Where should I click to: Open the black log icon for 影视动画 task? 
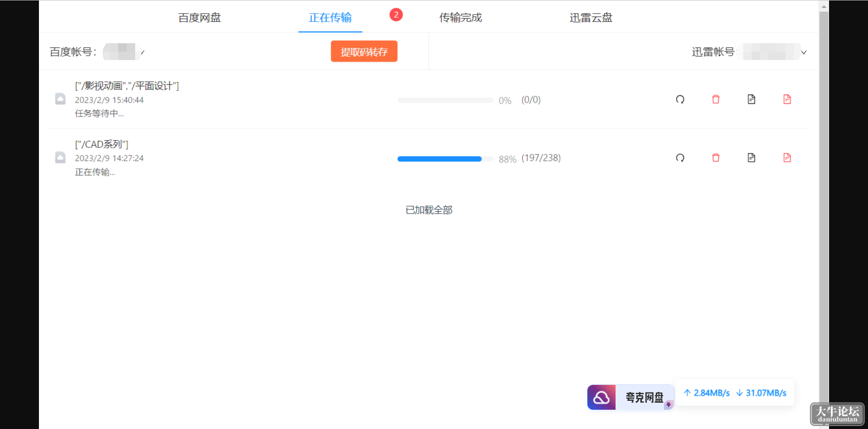[751, 100]
